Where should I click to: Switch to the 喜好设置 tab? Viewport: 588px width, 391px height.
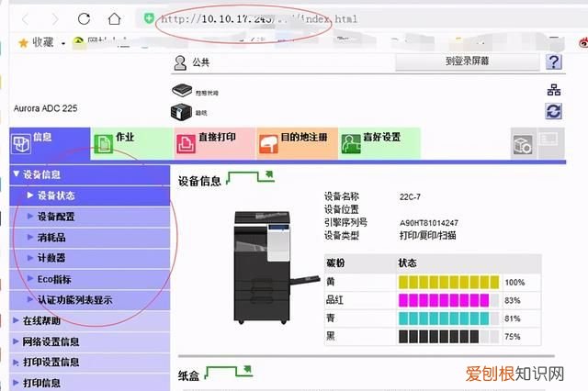(379, 143)
